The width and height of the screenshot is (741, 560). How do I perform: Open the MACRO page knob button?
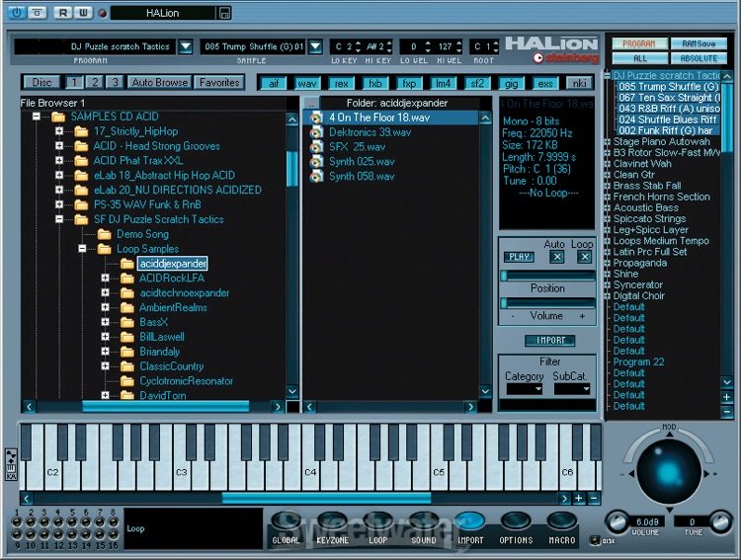click(x=561, y=522)
